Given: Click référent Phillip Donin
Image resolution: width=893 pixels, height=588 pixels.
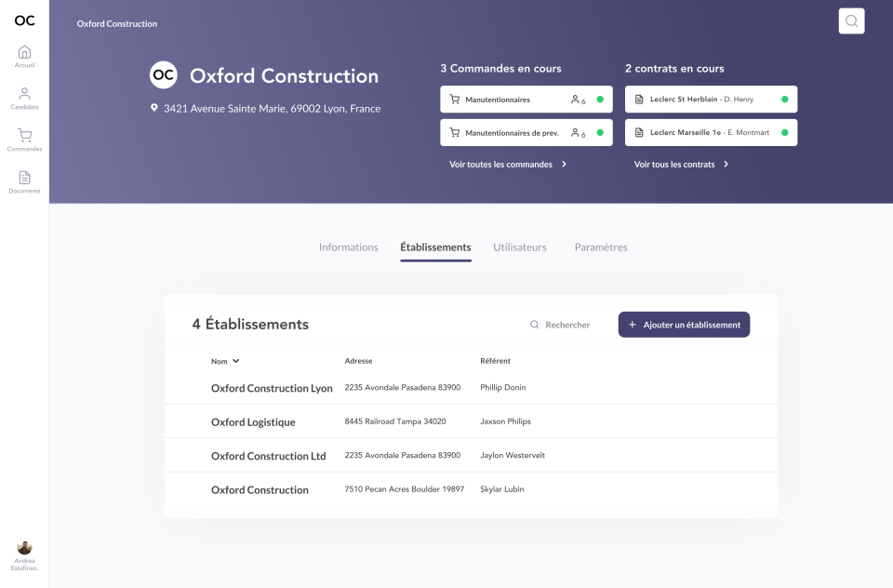Looking at the screenshot, I should 503,387.
